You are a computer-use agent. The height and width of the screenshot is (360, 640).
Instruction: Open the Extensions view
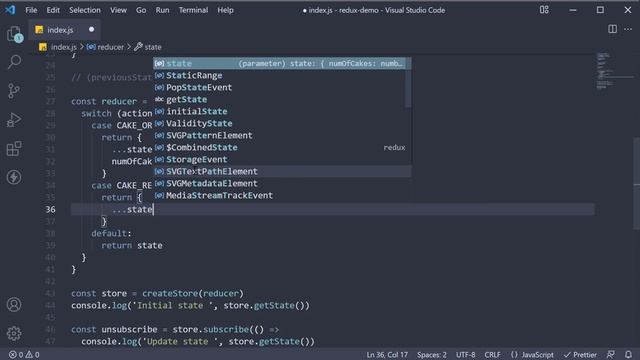pyautogui.click(x=14, y=149)
